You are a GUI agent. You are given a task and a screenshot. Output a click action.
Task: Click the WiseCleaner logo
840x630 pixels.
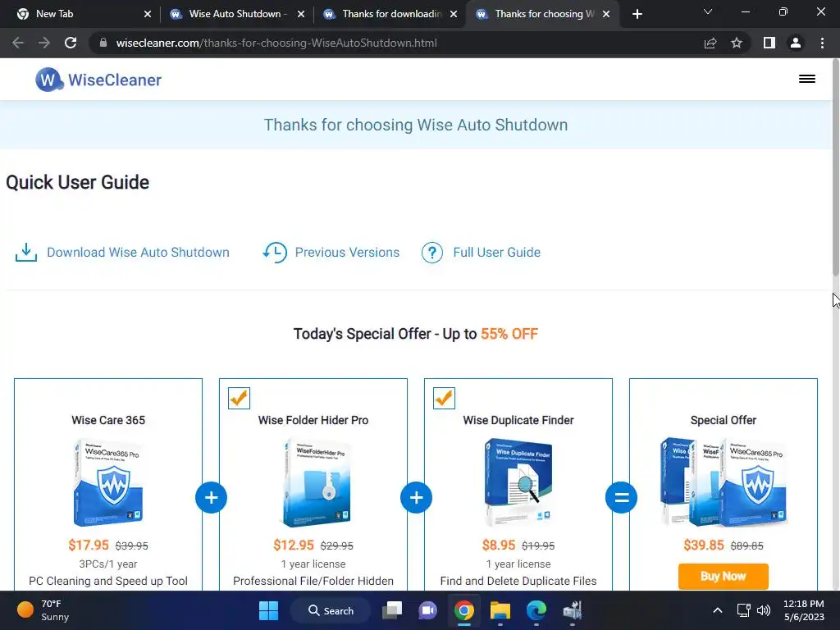98,80
